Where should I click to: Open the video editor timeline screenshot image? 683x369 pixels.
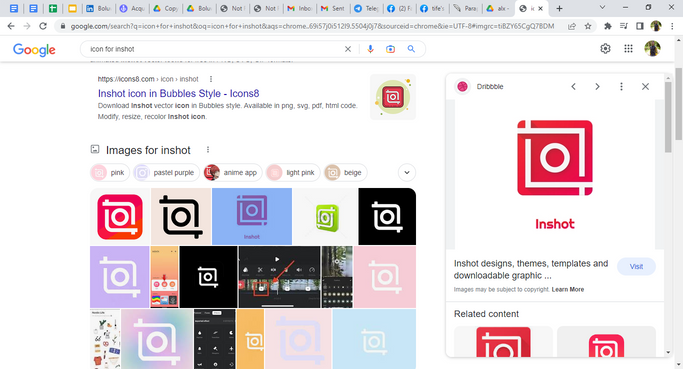pyautogui.click(x=279, y=277)
